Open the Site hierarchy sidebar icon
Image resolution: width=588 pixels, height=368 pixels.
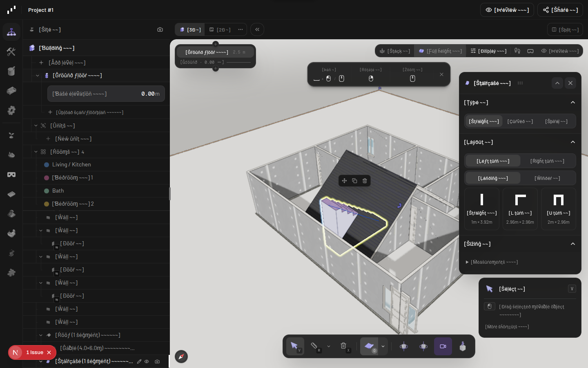point(11,32)
